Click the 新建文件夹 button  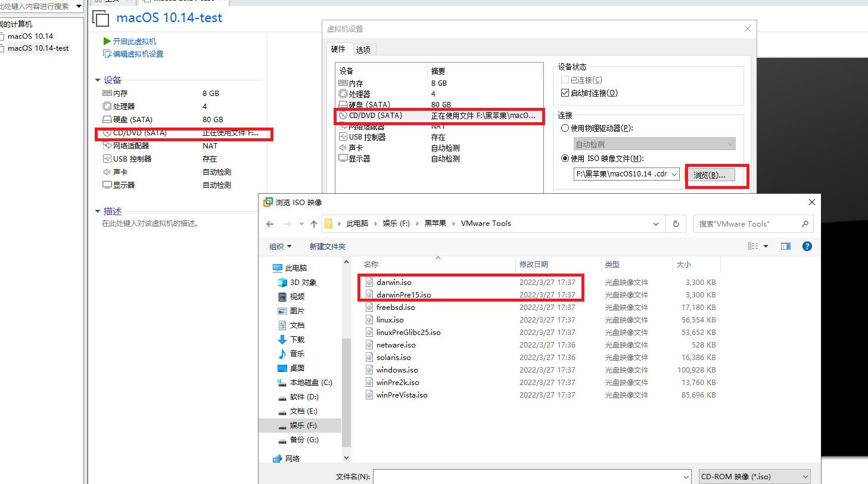pos(327,246)
